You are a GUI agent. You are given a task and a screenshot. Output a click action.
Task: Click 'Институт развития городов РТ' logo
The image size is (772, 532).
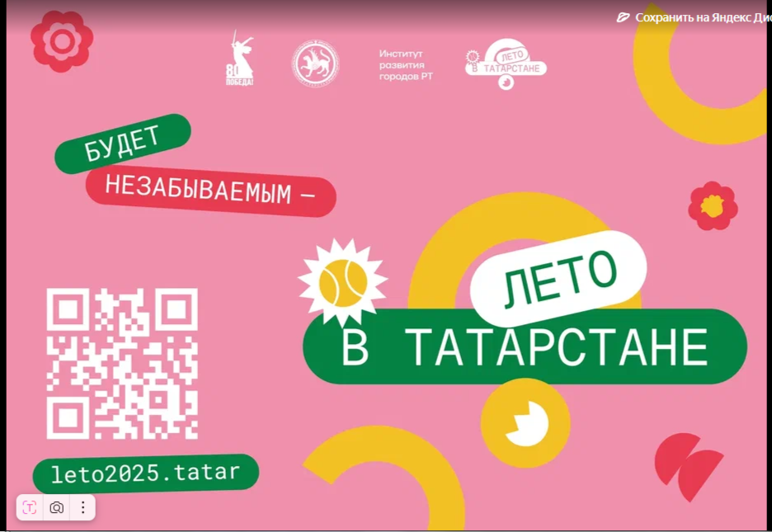coord(406,65)
